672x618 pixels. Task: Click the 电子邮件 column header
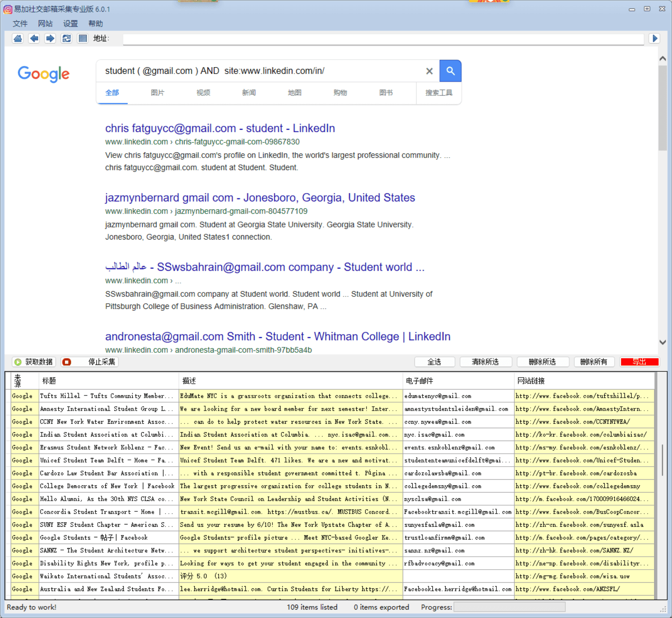point(458,381)
